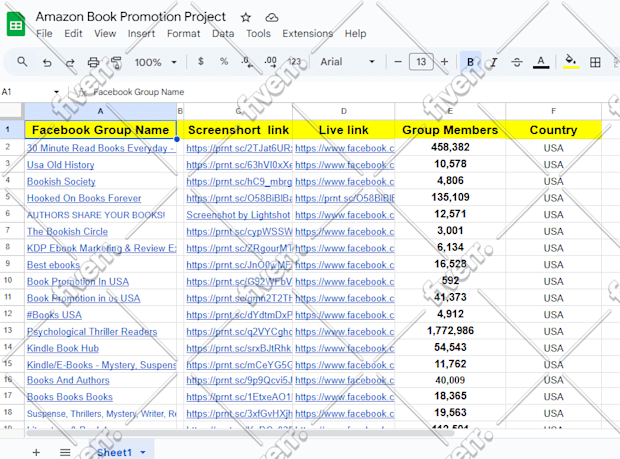Decrease font size with minus button
The image size is (620, 459).
[x=398, y=62]
